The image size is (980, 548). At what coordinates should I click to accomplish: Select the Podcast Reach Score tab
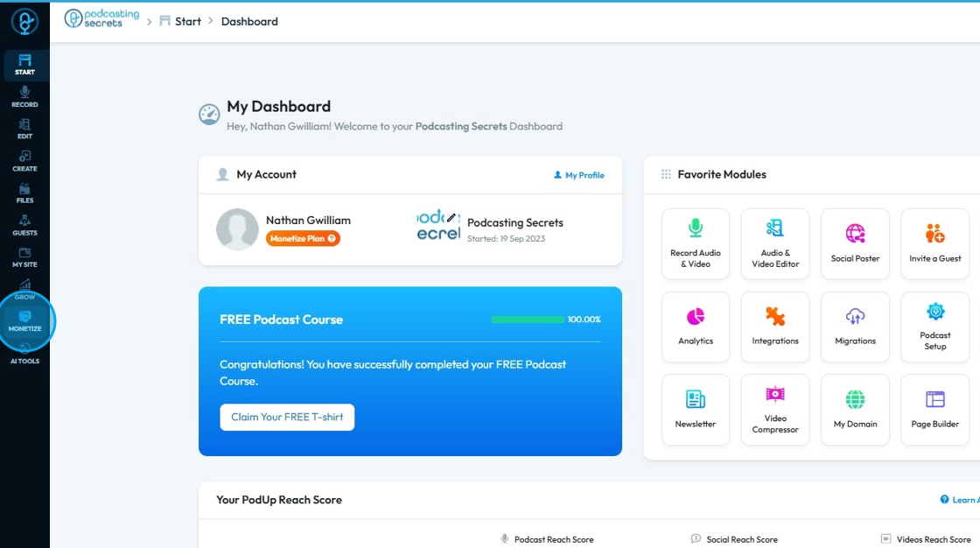point(548,539)
